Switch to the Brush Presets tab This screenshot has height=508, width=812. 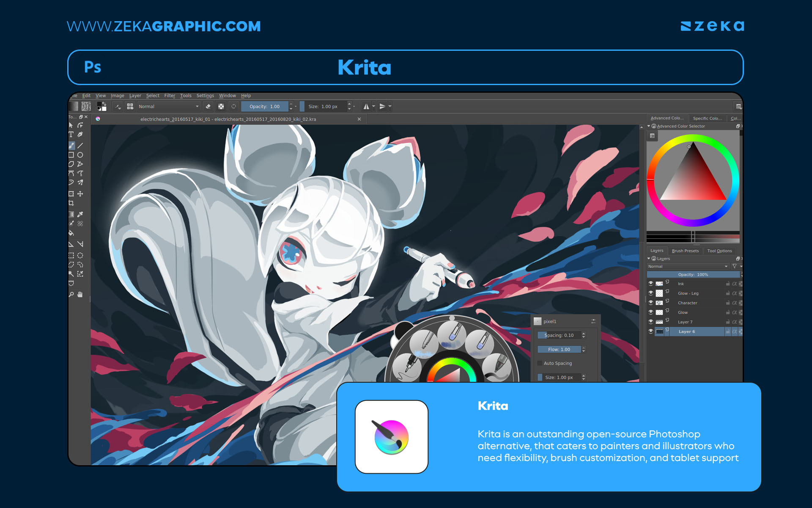click(x=686, y=251)
